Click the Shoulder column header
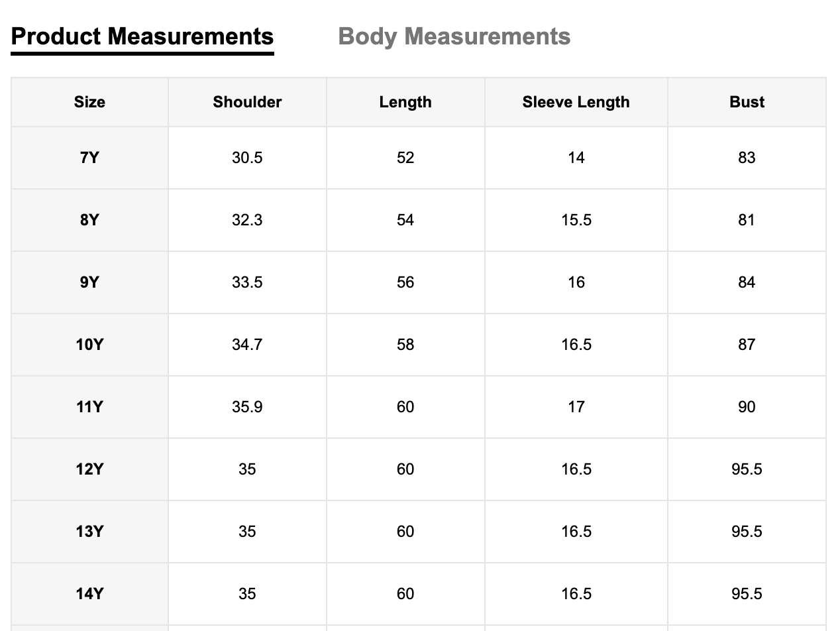 [x=247, y=102]
